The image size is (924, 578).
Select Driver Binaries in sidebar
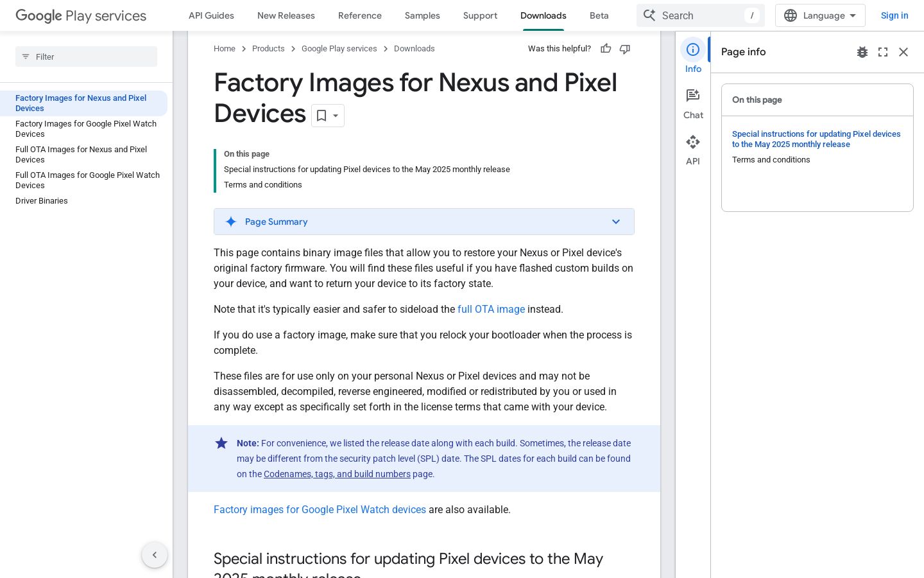[42, 201]
